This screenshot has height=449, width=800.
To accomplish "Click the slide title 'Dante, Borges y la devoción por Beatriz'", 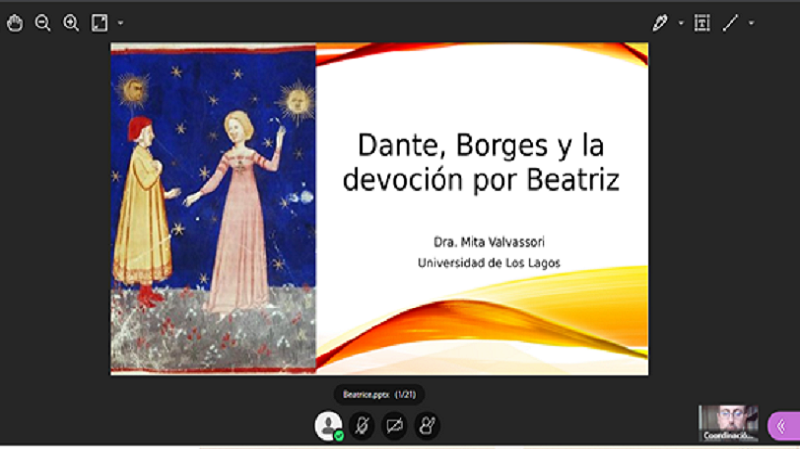I will [481, 162].
